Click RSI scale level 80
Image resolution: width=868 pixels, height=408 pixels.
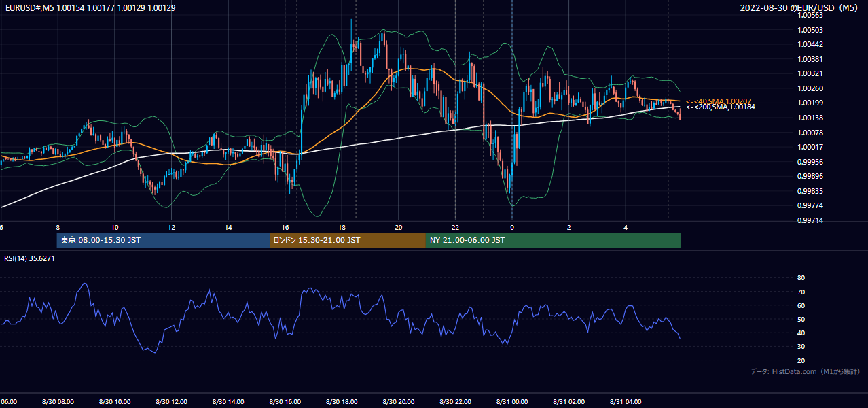point(801,278)
